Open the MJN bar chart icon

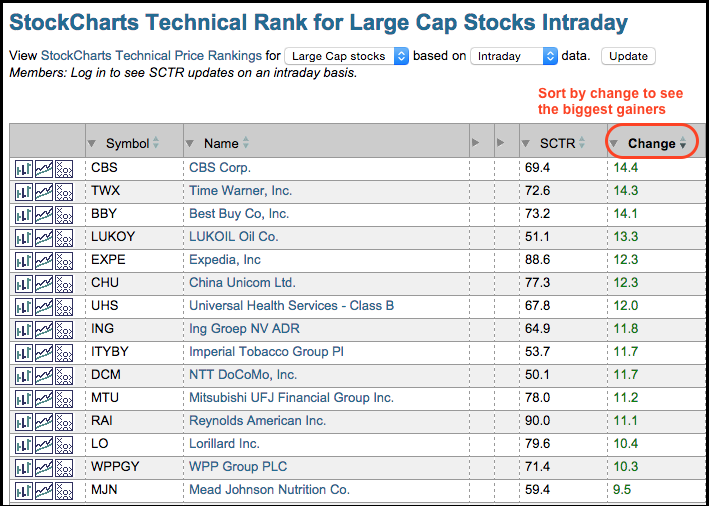click(24, 492)
